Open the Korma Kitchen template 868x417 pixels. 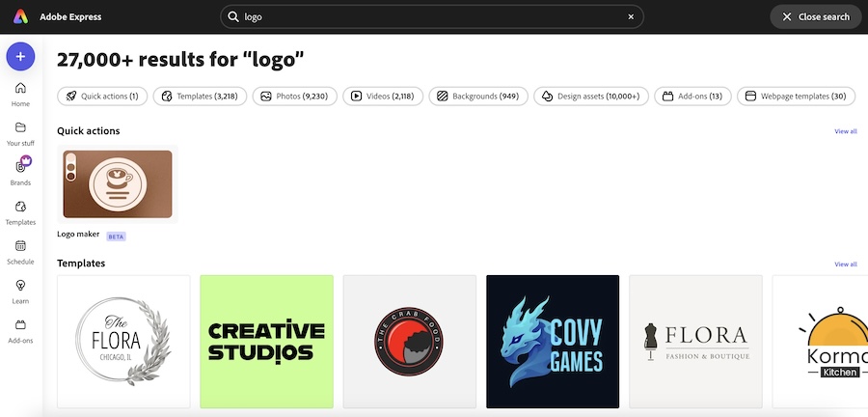(820, 342)
